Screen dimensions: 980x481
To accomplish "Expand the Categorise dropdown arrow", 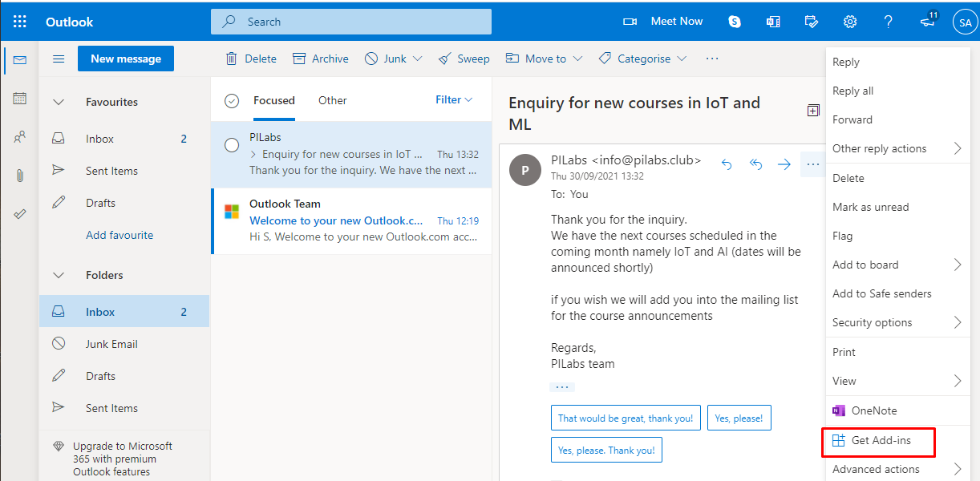I will tap(682, 59).
